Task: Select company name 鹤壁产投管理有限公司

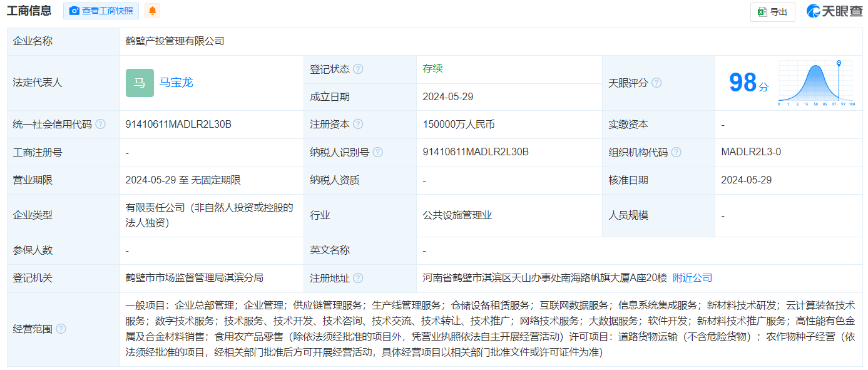Action: [175, 41]
